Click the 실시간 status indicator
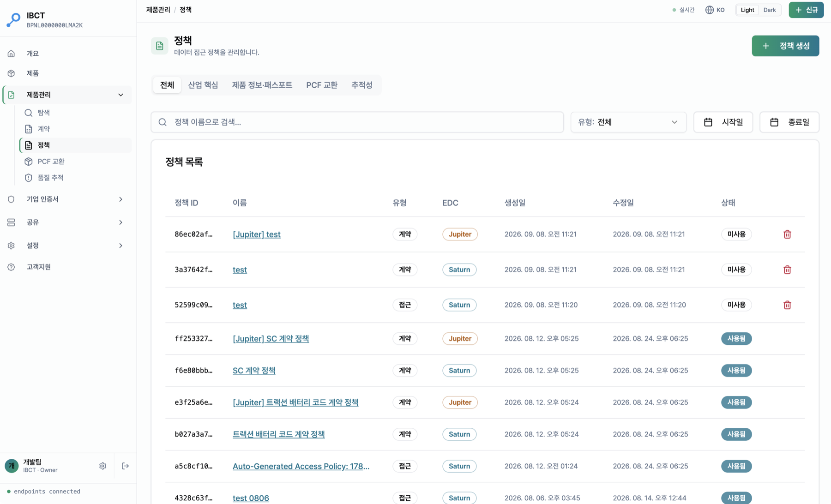The image size is (831, 504). [x=683, y=10]
